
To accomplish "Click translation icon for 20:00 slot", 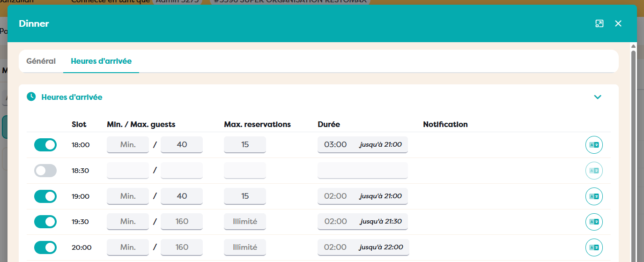I will [x=594, y=247].
